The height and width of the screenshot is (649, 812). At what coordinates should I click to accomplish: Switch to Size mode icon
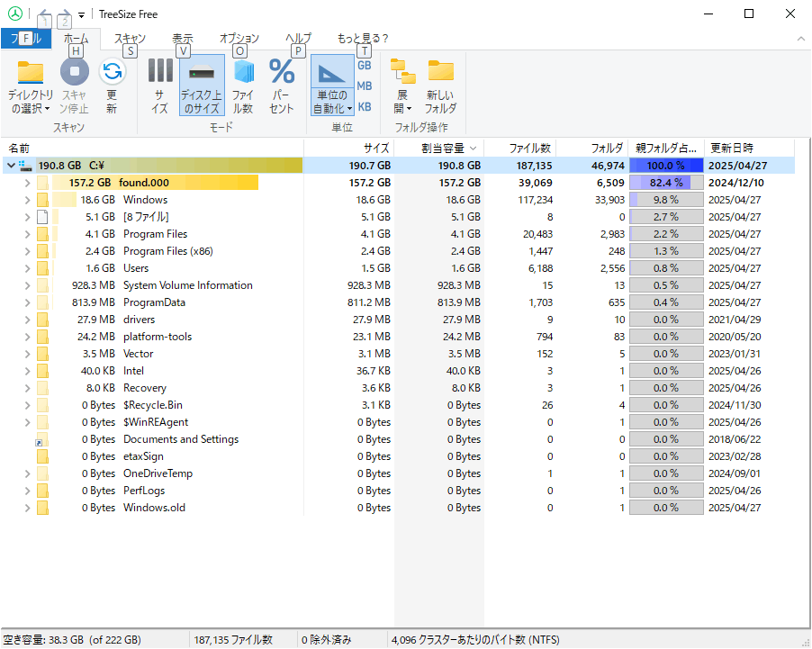(160, 70)
